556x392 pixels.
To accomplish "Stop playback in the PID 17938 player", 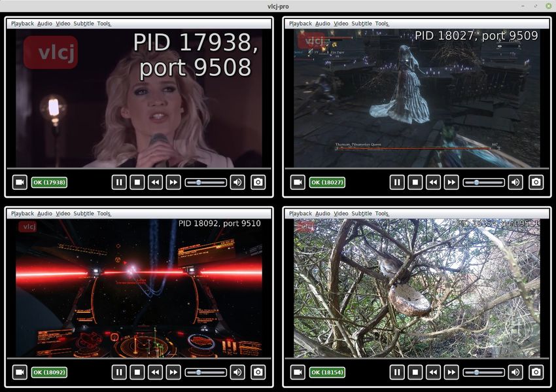I will (137, 183).
